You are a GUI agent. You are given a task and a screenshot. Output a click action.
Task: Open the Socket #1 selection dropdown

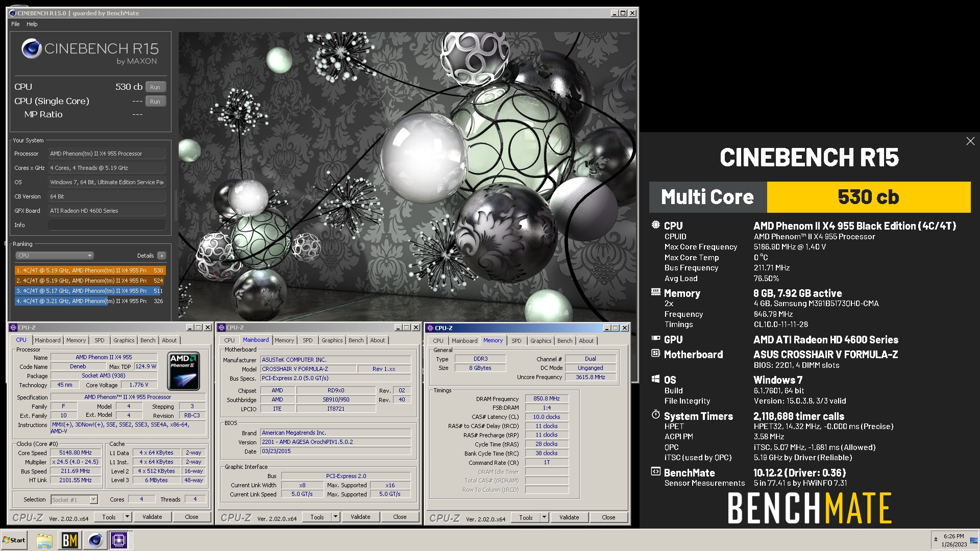[x=74, y=499]
